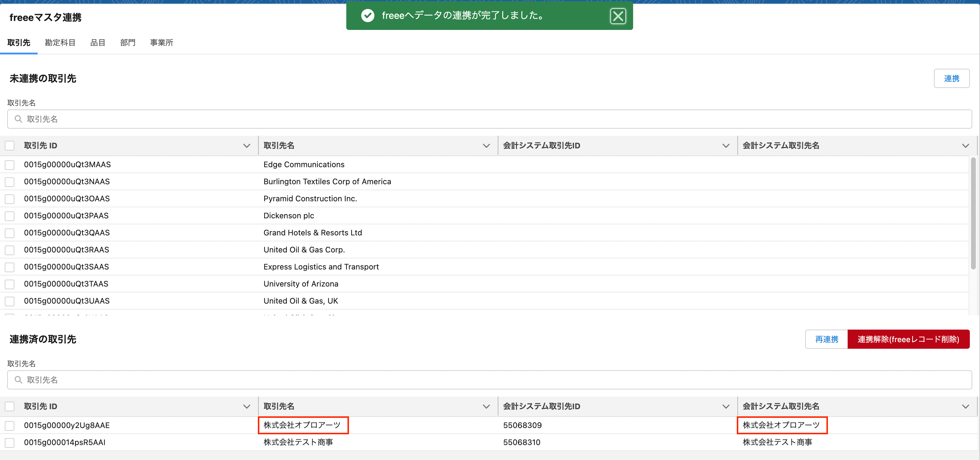Select all unlinked accounts header checkbox
This screenshot has width=980, height=460.
(10, 145)
